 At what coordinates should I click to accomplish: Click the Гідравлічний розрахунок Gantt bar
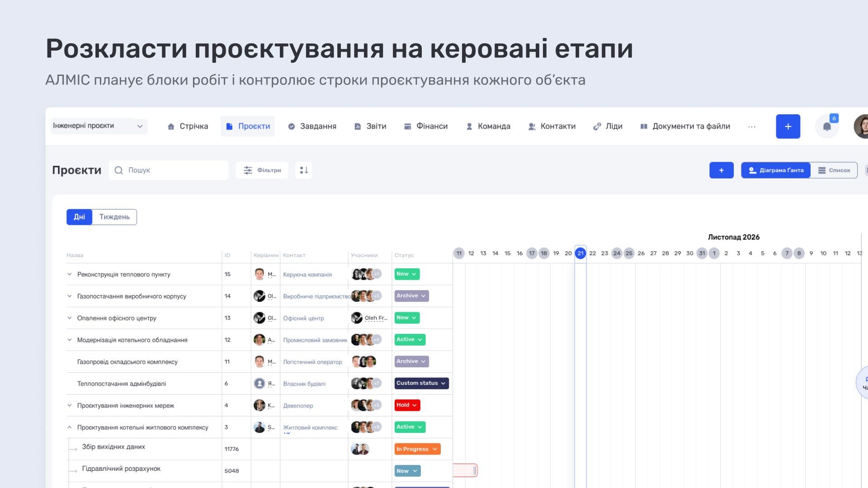pos(465,470)
